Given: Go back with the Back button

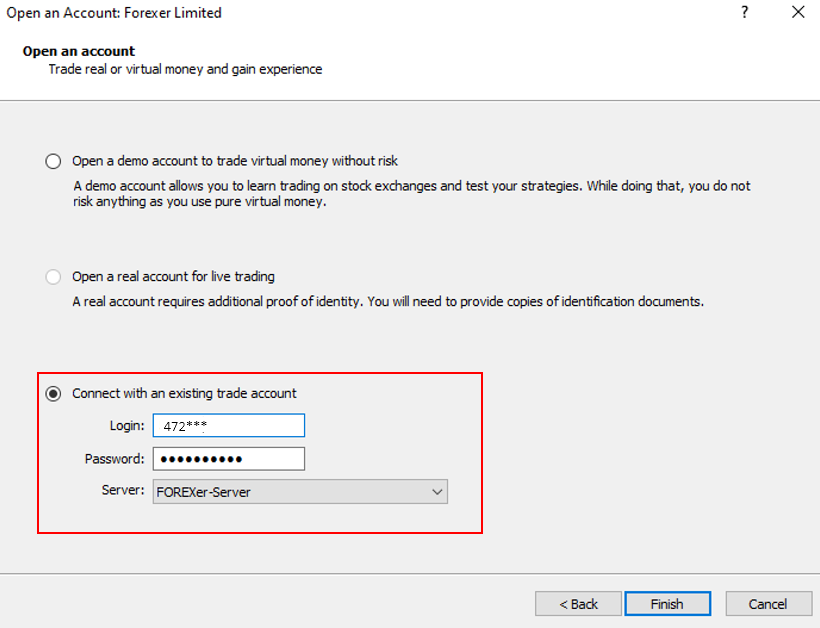Looking at the screenshot, I should tap(578, 604).
